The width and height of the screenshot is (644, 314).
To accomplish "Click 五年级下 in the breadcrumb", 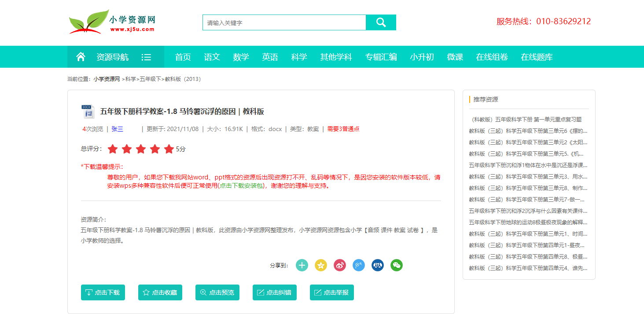I will click(151, 79).
